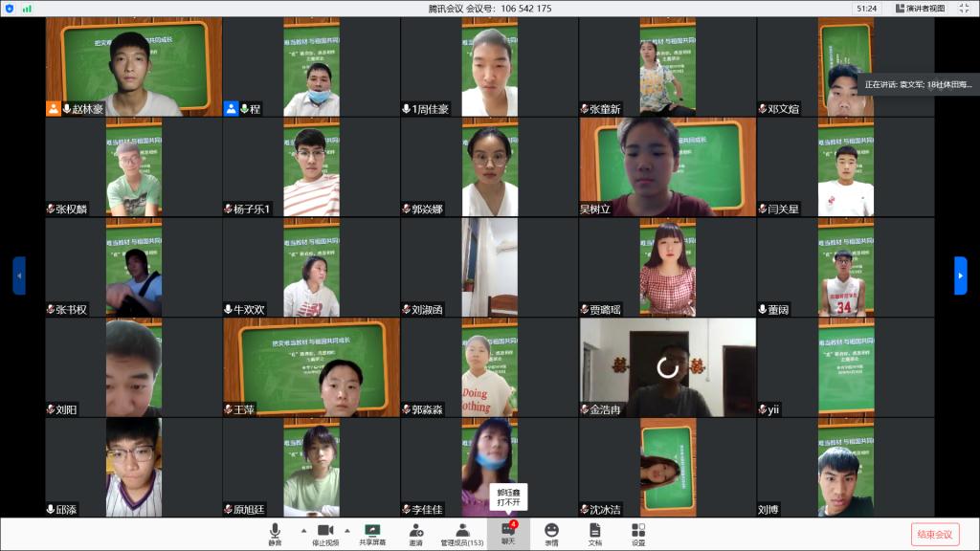Expand the audio options arrow beside 静音
The image size is (980, 551).
[x=303, y=530]
